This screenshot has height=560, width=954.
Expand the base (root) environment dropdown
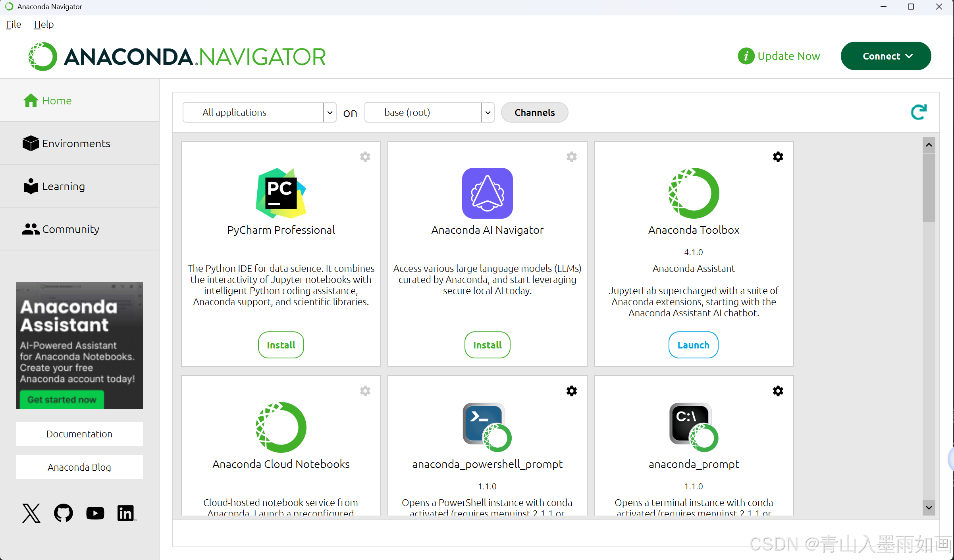point(488,113)
